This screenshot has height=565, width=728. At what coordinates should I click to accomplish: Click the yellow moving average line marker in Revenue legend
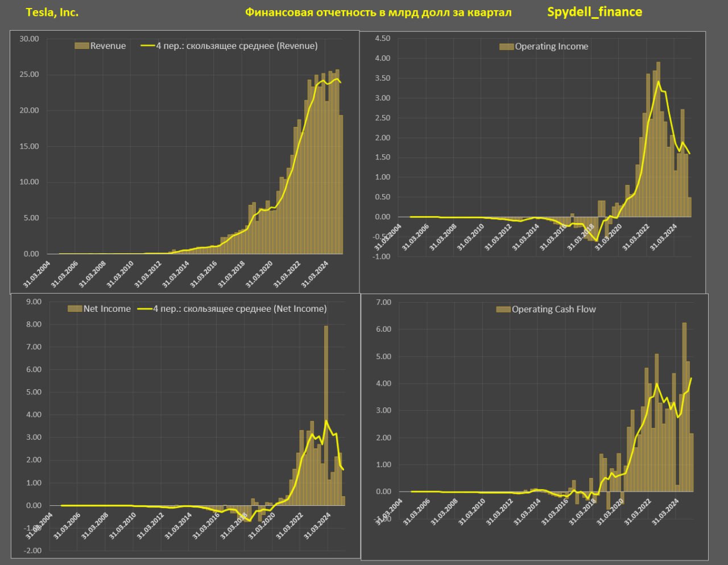(147, 46)
